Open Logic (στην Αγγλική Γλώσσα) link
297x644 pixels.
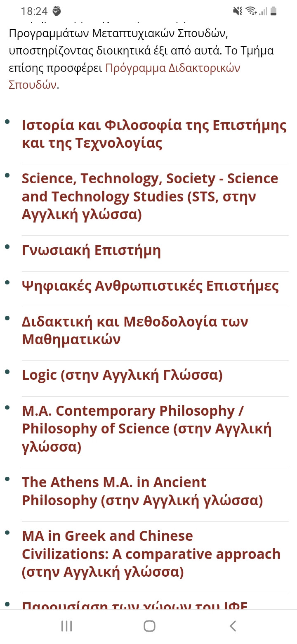pos(122,375)
